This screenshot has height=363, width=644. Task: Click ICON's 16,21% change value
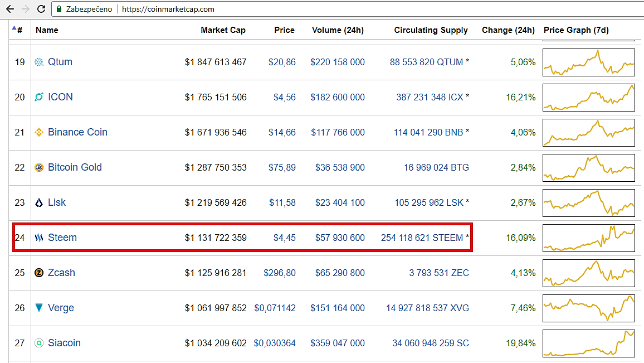click(521, 97)
